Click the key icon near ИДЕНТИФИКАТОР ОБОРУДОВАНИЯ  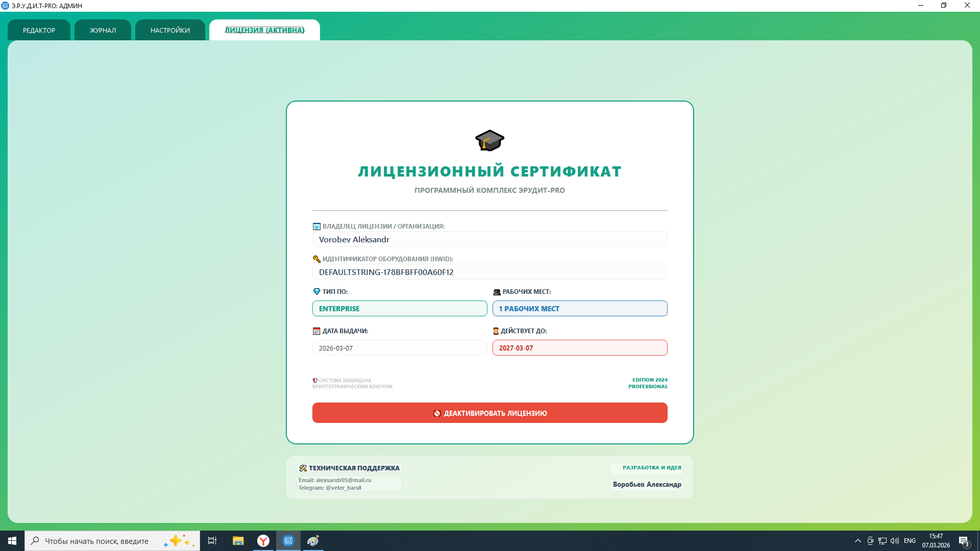[316, 259]
